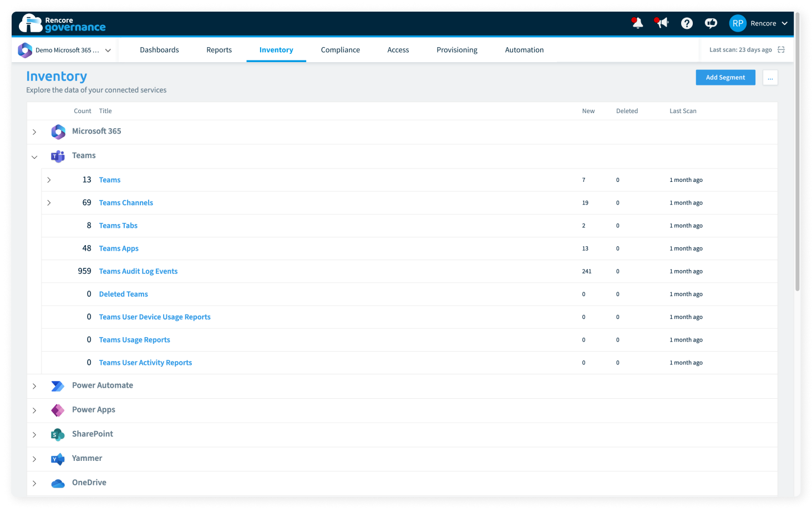Viewport: 812px width, 508px height.
Task: Click the 241 new items value
Action: 587,271
